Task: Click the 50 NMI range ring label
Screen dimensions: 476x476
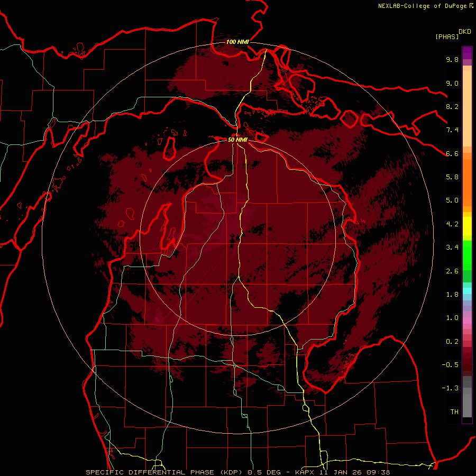Action: pyautogui.click(x=237, y=140)
